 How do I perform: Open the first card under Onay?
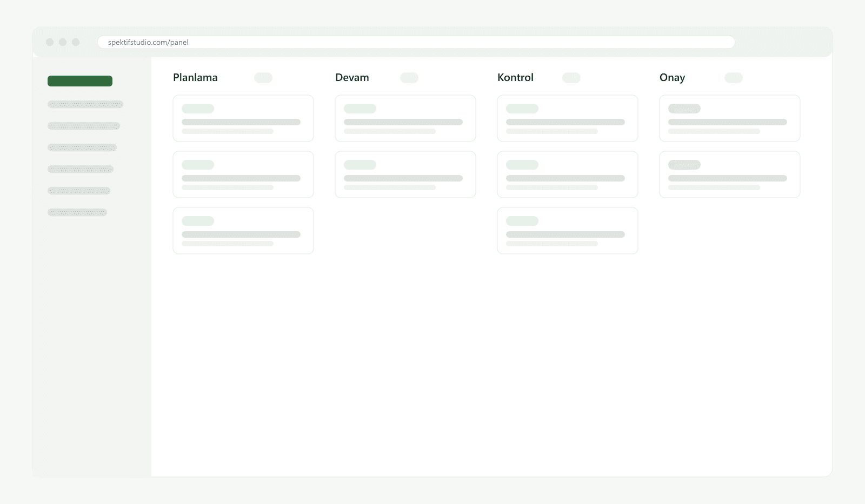coord(730,118)
